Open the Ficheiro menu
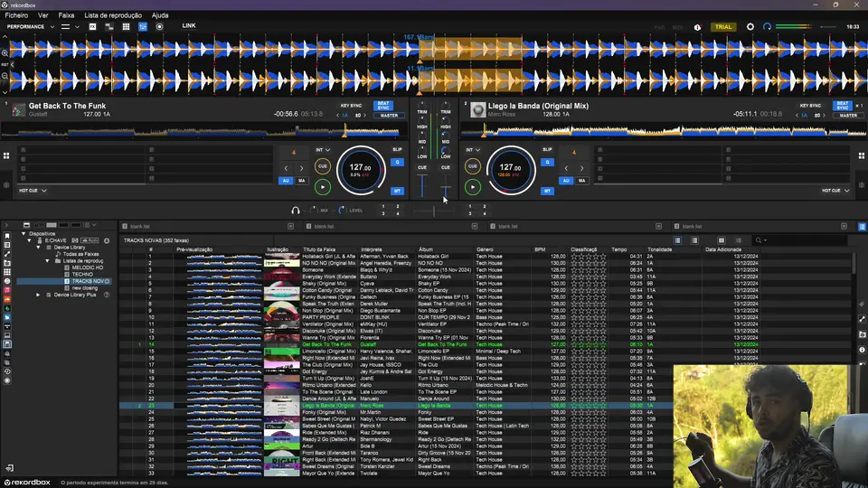Image resolution: width=868 pixels, height=488 pixels. point(16,15)
